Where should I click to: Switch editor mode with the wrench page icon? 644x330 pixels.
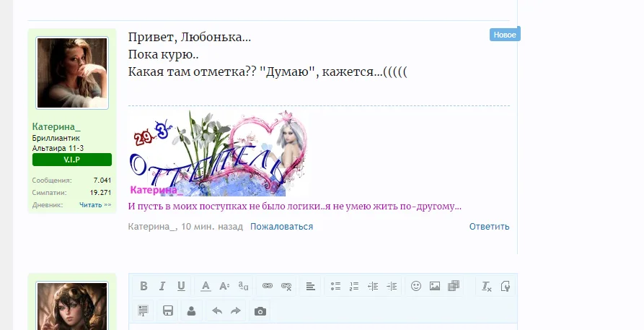pos(506,286)
